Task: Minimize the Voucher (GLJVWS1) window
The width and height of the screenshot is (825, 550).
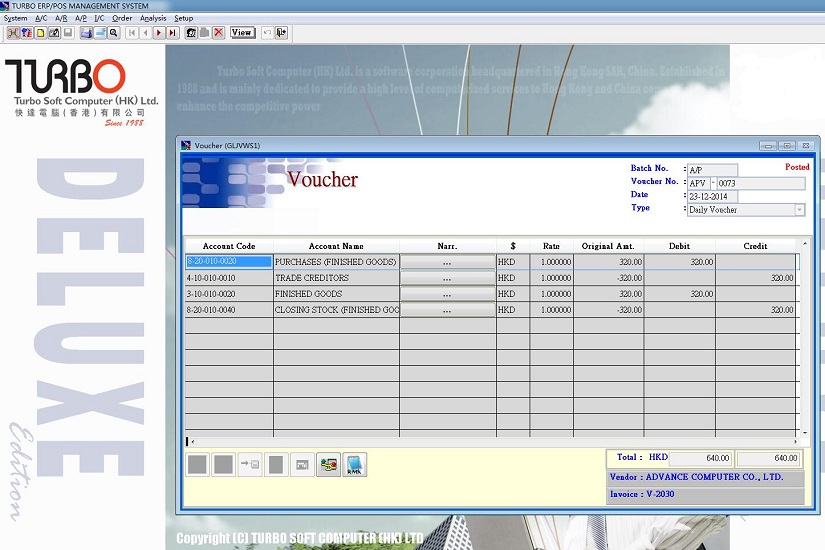Action: tap(768, 145)
